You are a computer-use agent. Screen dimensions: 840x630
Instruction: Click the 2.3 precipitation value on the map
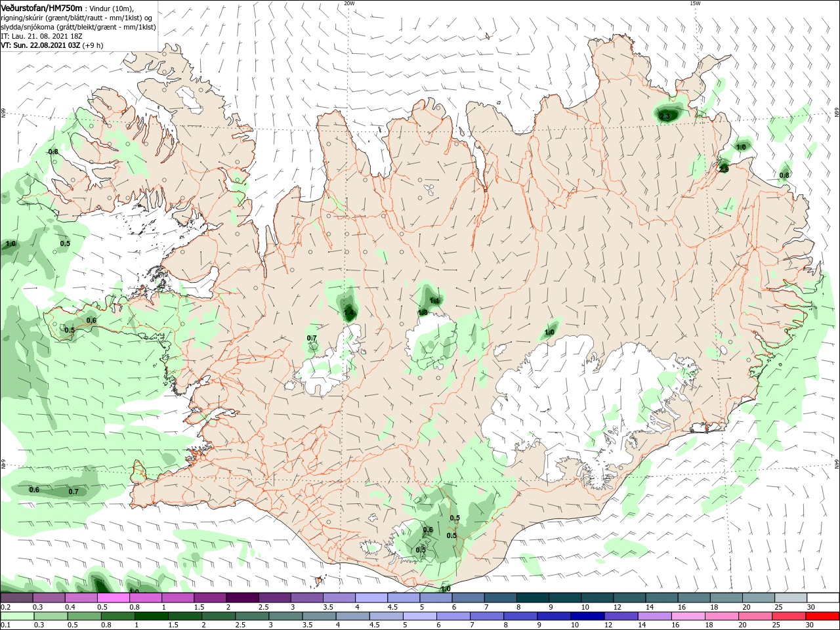coord(665,116)
